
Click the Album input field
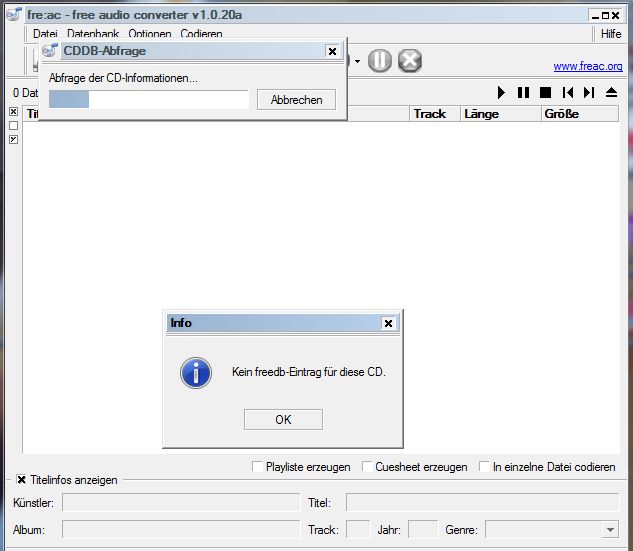coord(181,529)
